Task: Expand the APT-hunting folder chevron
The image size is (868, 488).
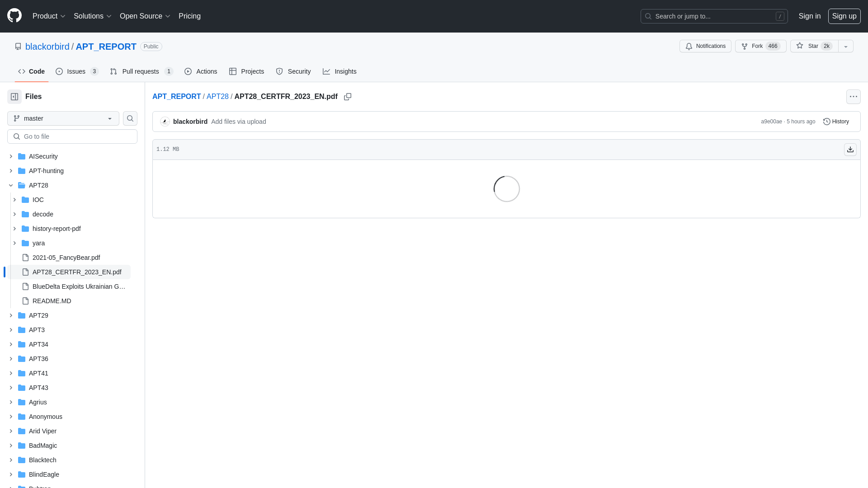Action: [11, 171]
